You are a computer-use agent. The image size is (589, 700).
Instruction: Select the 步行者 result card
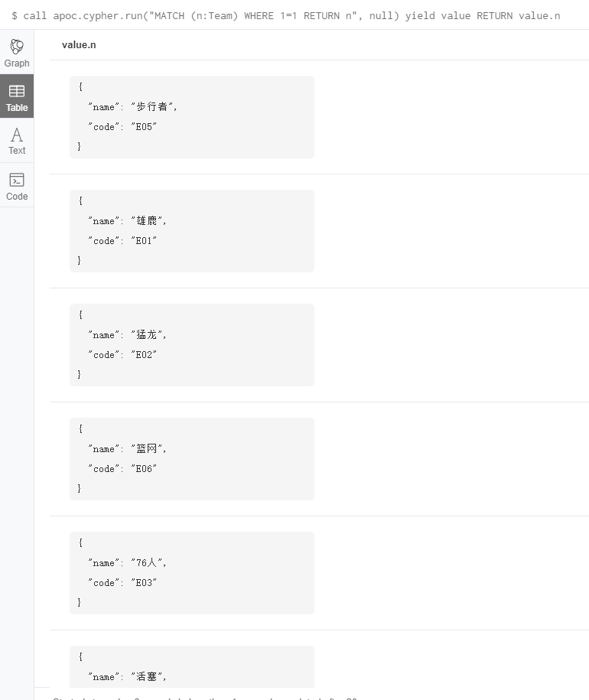191,116
